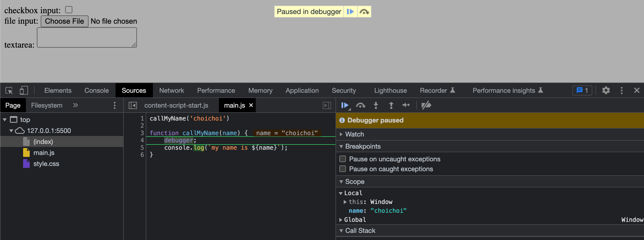Select style.css in file tree
Viewport: 644px width, 240px height.
coord(46,164)
